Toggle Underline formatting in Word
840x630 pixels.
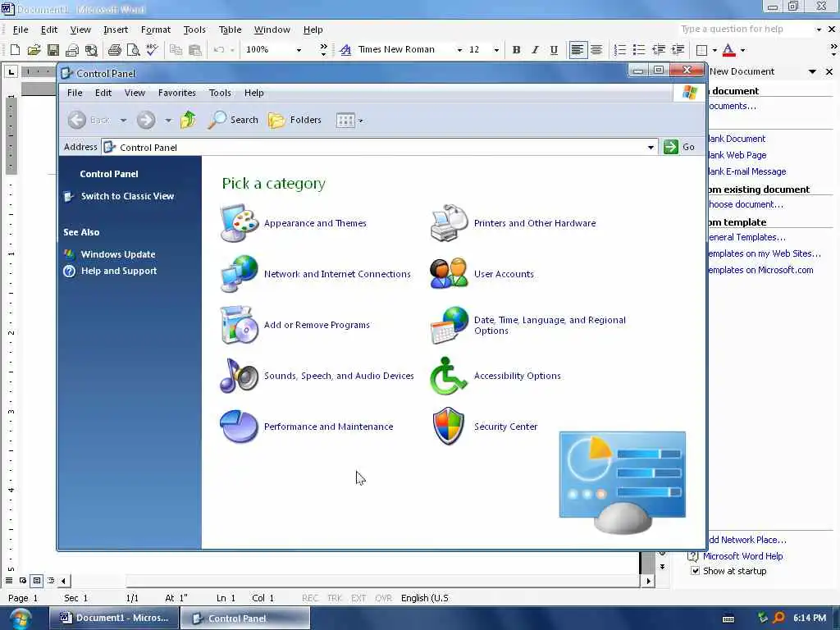pos(554,50)
